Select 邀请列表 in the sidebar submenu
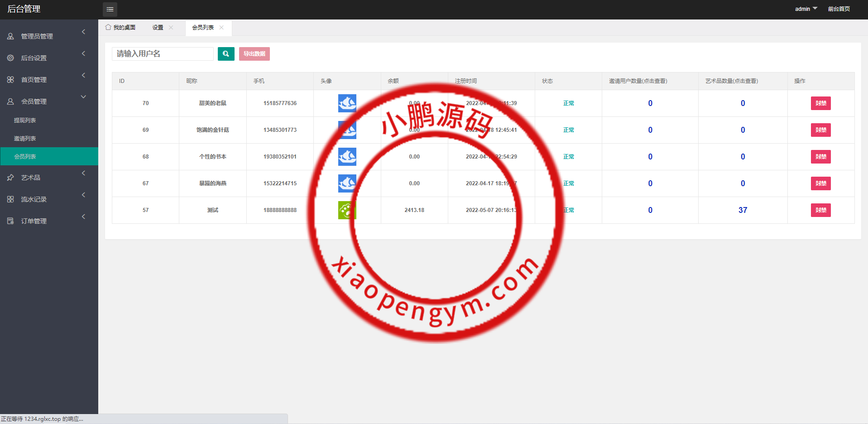Screen dimensions: 868x424 tap(25, 139)
